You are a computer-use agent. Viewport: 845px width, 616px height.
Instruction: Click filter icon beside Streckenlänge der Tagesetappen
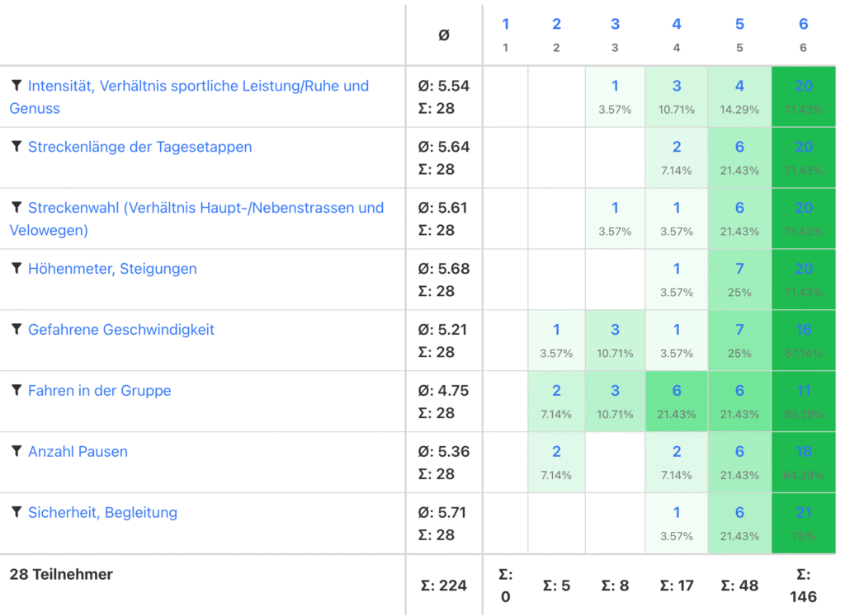[x=16, y=147]
